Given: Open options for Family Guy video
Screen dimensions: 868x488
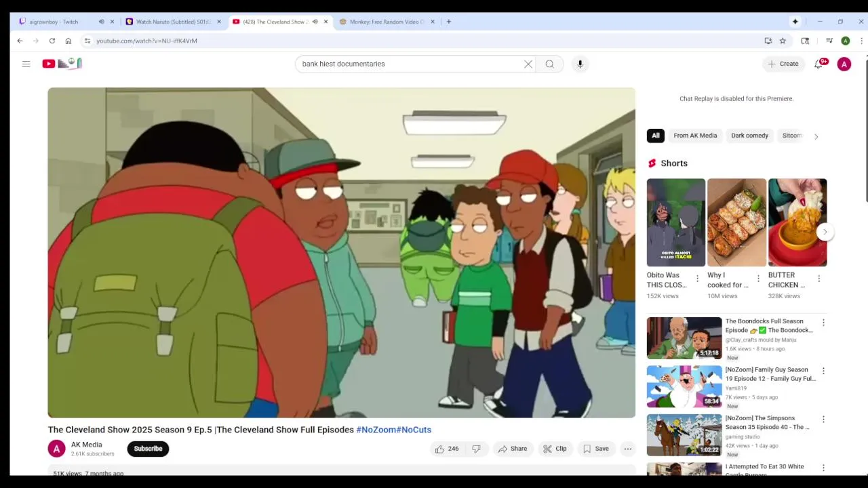Looking at the screenshot, I should pyautogui.click(x=823, y=371).
